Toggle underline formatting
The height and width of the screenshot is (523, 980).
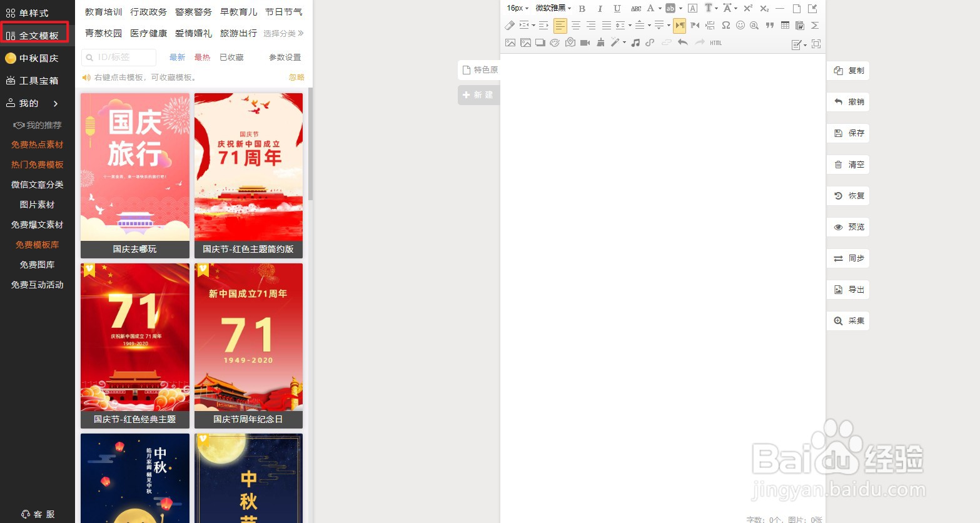point(617,8)
